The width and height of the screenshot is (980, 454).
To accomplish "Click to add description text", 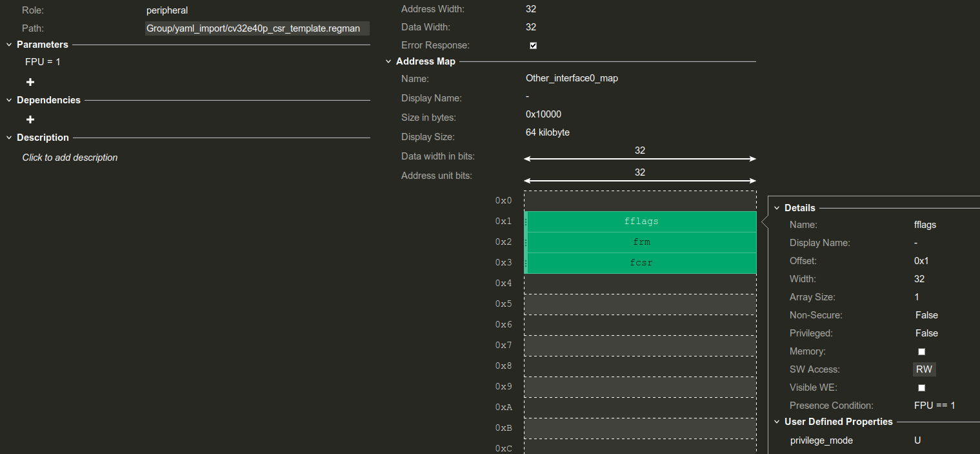I will [x=70, y=158].
